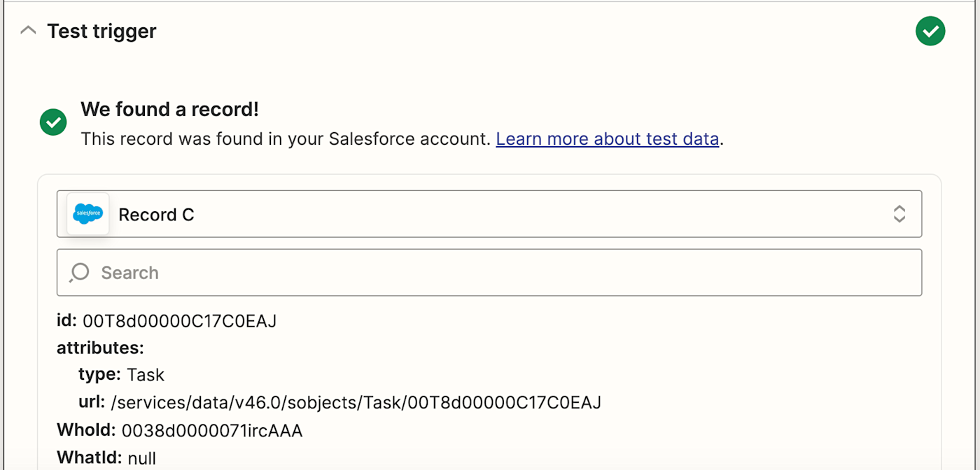This screenshot has height=470, width=980.
Task: Click the up-down arrows on record selector
Action: [x=899, y=214]
